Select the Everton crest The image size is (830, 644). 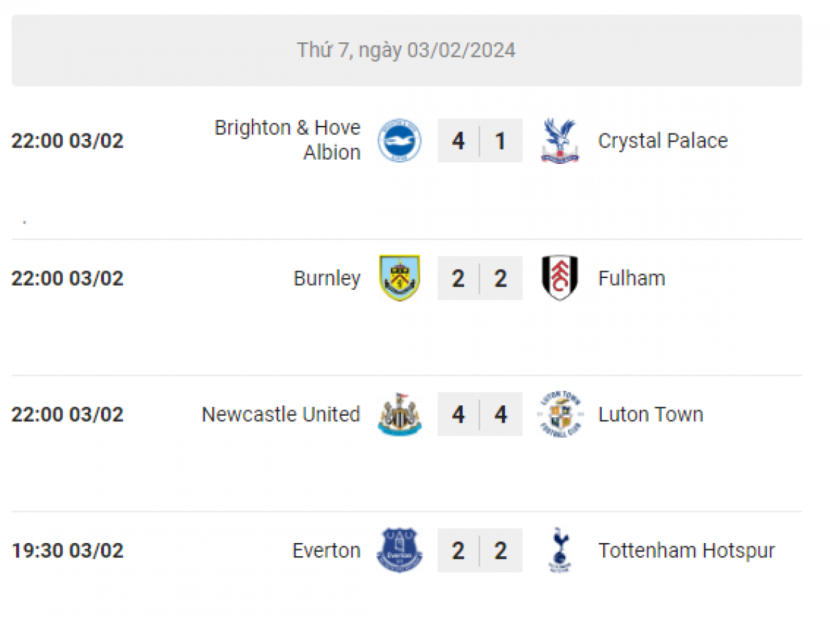(399, 551)
